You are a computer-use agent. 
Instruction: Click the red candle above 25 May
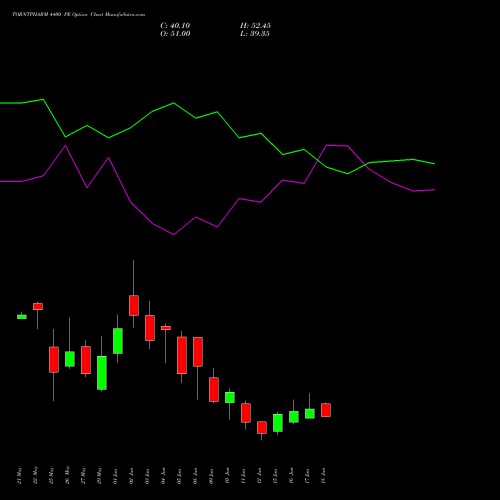coord(54,360)
